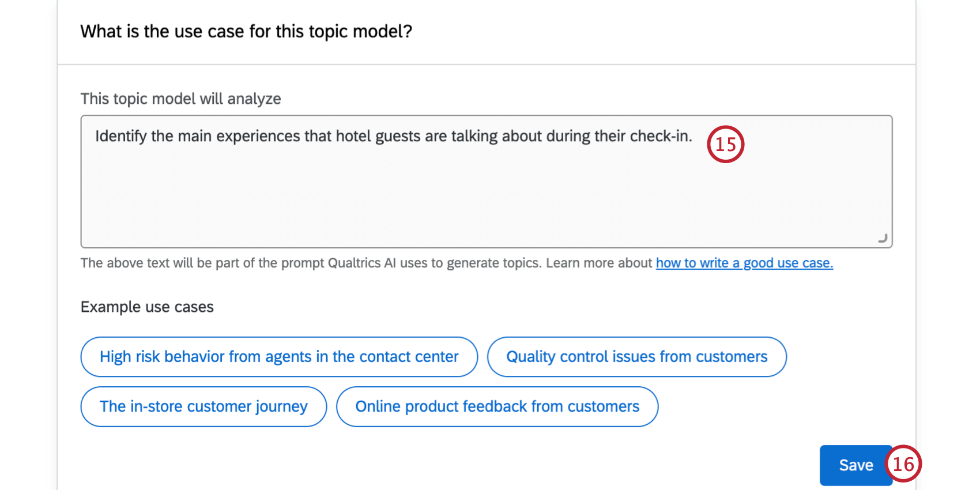This screenshot has width=980, height=490.
Task: Select 'The in-store customer journey' example
Action: click(203, 406)
